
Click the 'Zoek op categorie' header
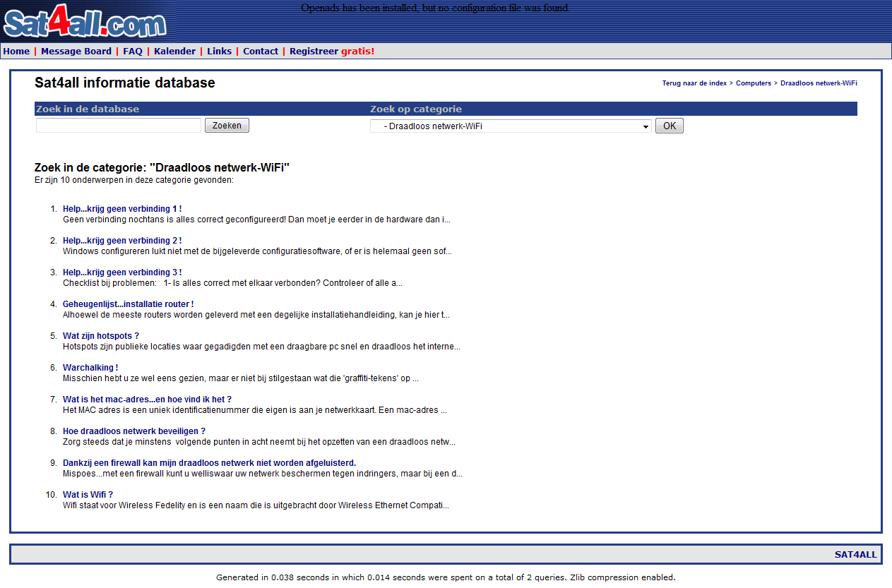[416, 109]
